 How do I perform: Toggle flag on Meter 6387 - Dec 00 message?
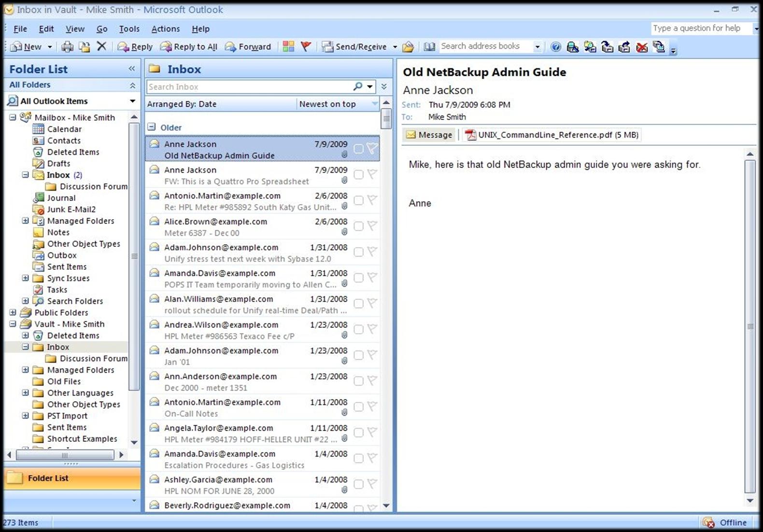pos(372,225)
